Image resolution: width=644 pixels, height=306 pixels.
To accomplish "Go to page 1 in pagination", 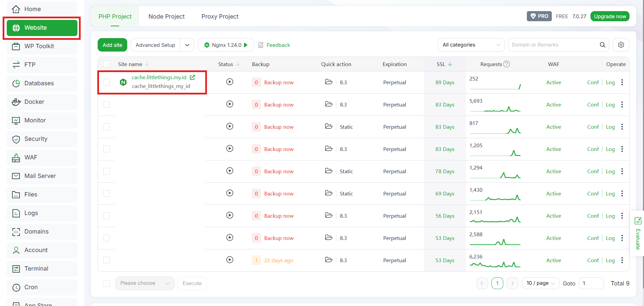I will coord(497,283).
